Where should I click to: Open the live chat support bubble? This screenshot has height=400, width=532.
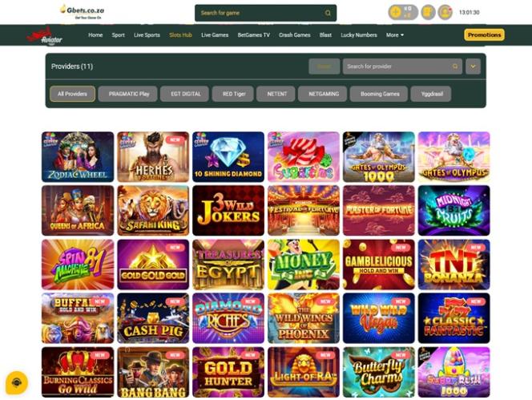[17, 382]
